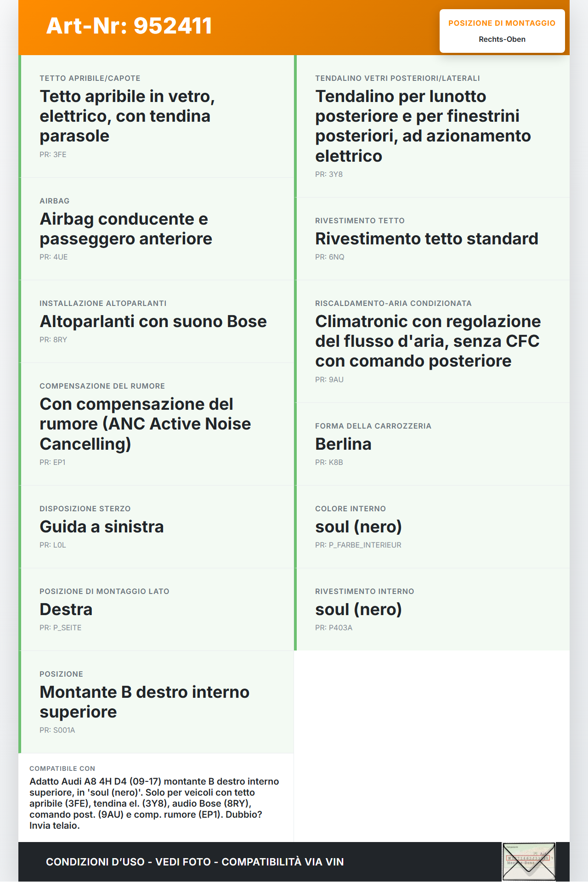Click the Airbag conducente e passeggero title
Viewport: 588px width, 882px height.
pos(126,229)
